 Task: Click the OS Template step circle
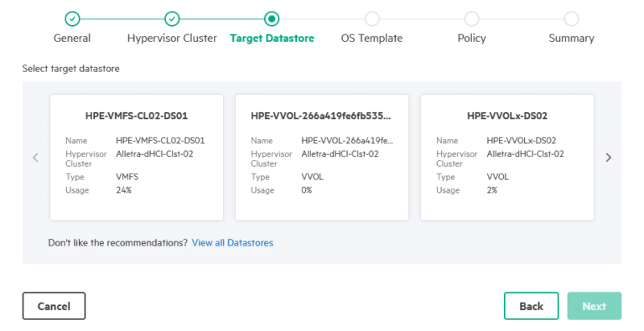tap(371, 18)
